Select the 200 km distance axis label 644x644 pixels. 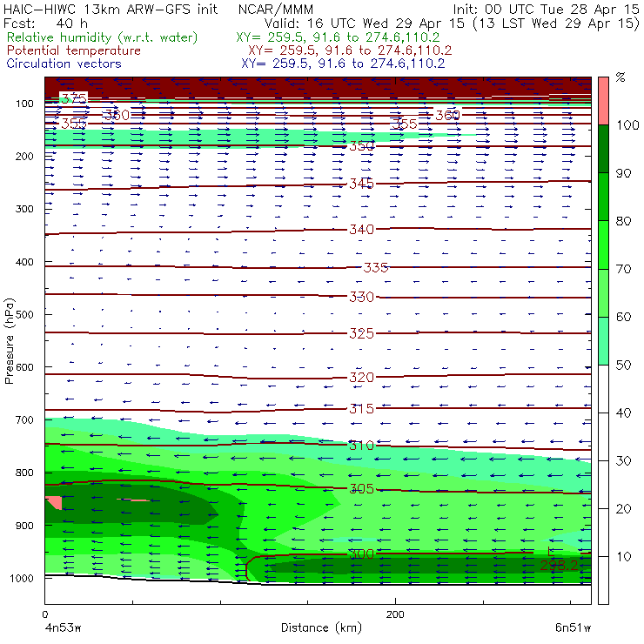(395, 614)
